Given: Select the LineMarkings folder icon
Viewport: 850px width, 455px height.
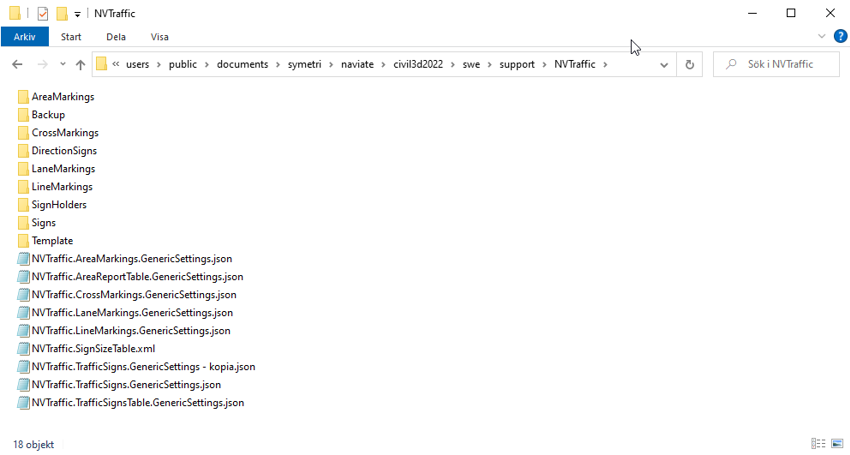Looking at the screenshot, I should 23,187.
